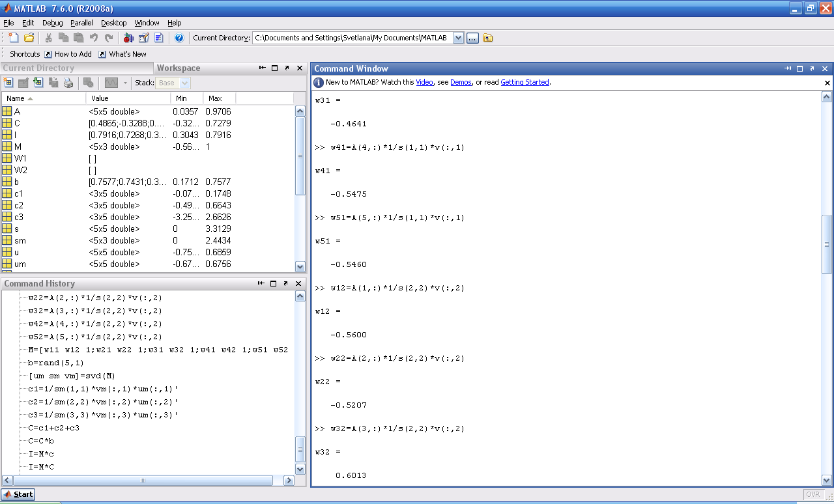The height and width of the screenshot is (504, 834).
Task: Open selected variable in Workspace toolbar
Action: coord(23,83)
